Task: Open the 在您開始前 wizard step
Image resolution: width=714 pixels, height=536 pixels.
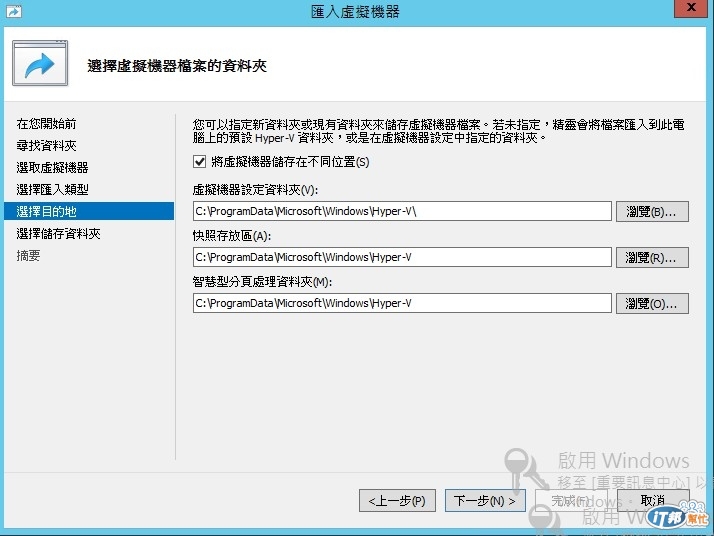Action: (x=46, y=123)
